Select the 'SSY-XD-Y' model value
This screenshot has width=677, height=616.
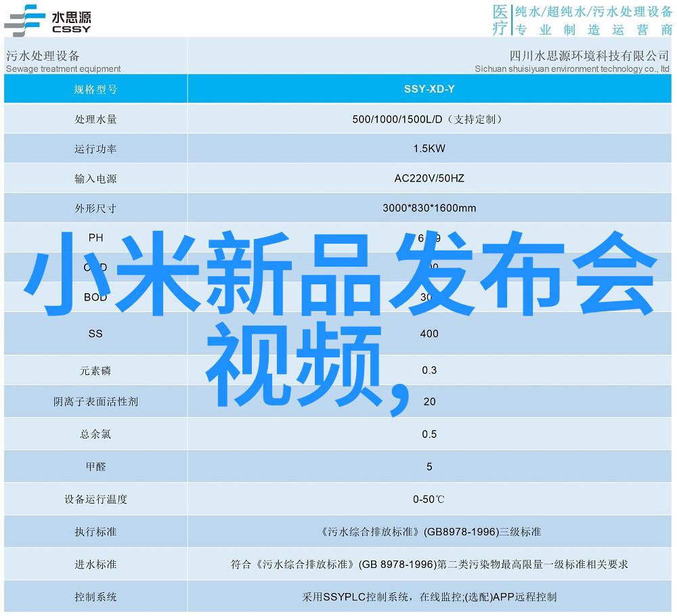pyautogui.click(x=429, y=89)
